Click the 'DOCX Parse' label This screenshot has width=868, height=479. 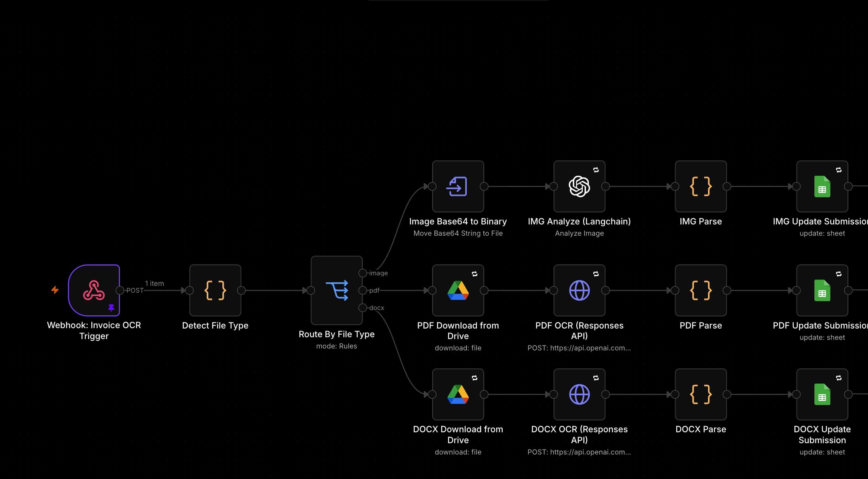point(701,429)
